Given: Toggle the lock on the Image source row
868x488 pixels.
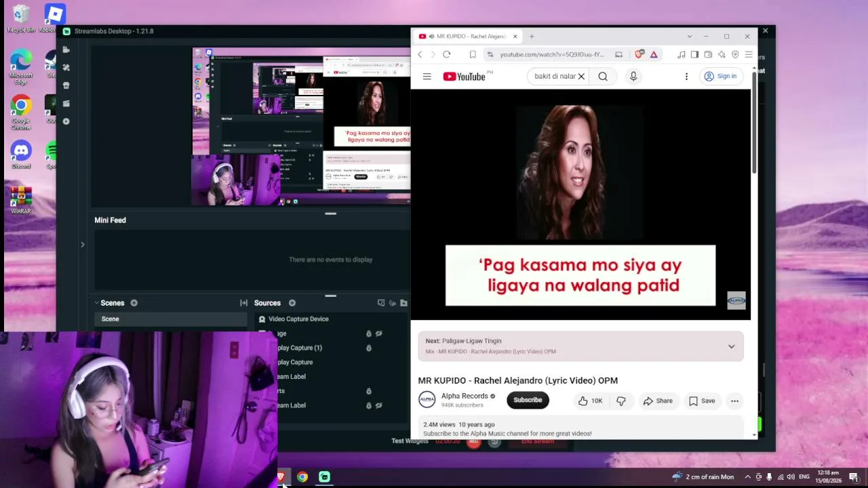Looking at the screenshot, I should (369, 333).
